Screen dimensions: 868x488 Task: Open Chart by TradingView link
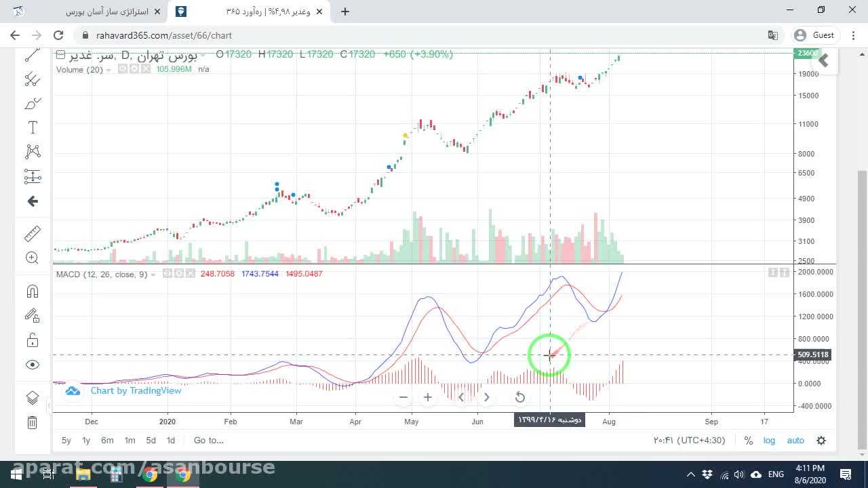click(123, 391)
